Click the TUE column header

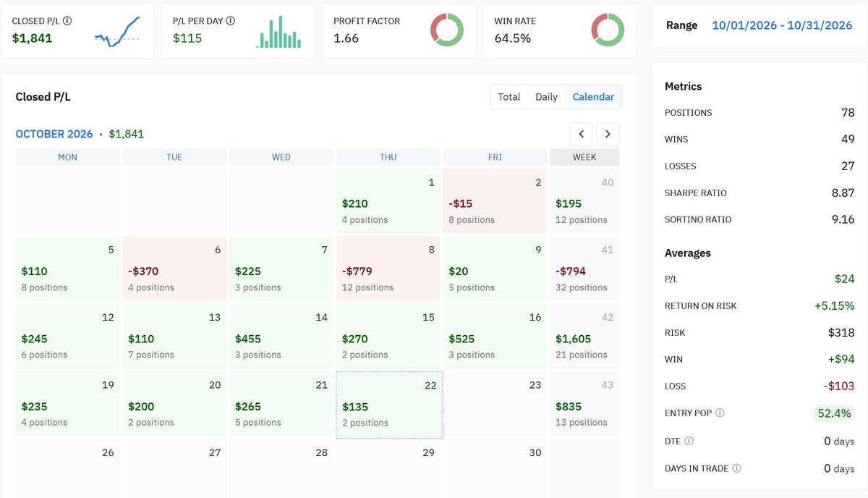pyautogui.click(x=174, y=157)
